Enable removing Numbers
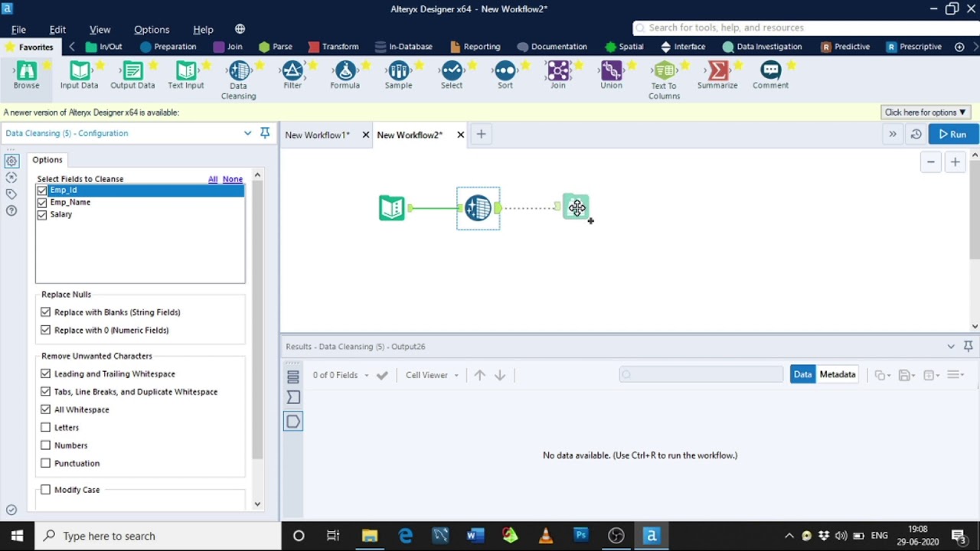 pyautogui.click(x=46, y=445)
